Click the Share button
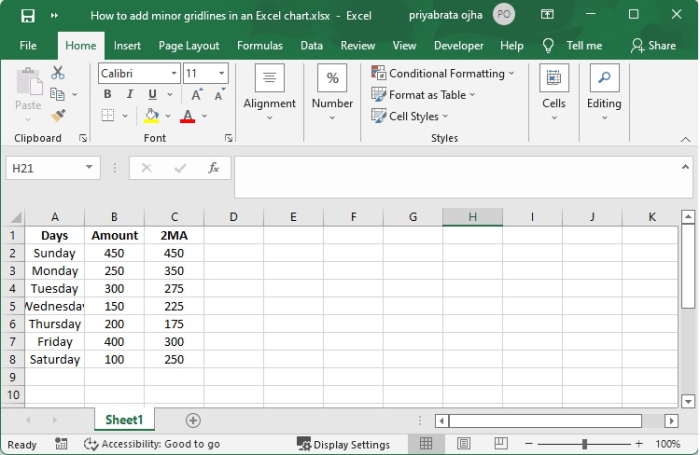This screenshot has height=455, width=700. (653, 45)
